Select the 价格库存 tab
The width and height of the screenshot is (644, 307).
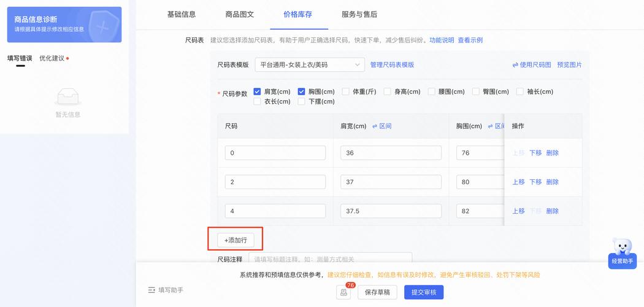click(x=297, y=14)
